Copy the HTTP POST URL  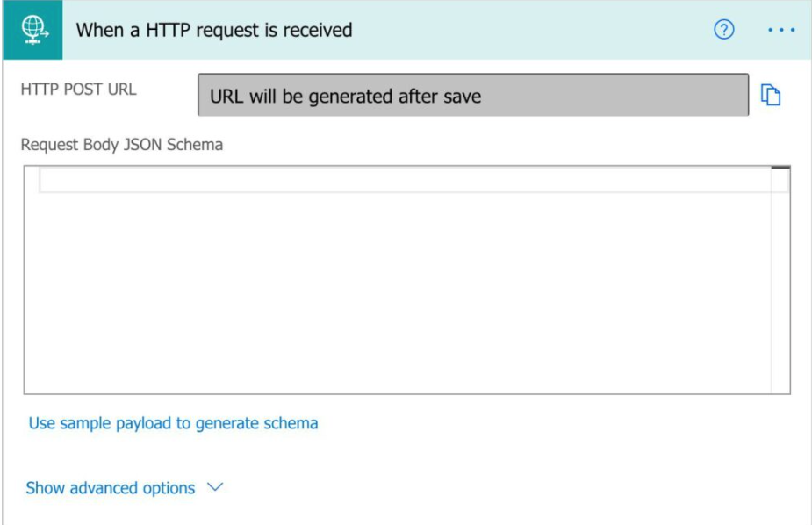click(x=771, y=96)
